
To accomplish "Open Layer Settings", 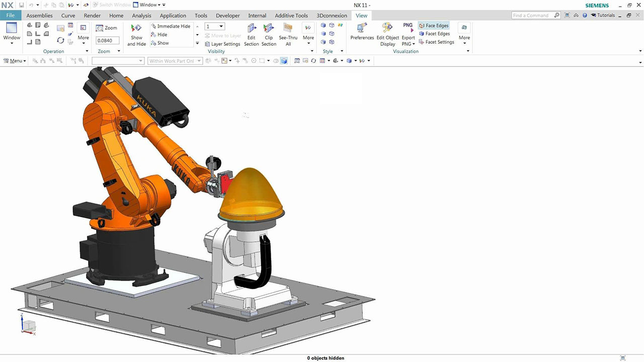I will coord(222,44).
